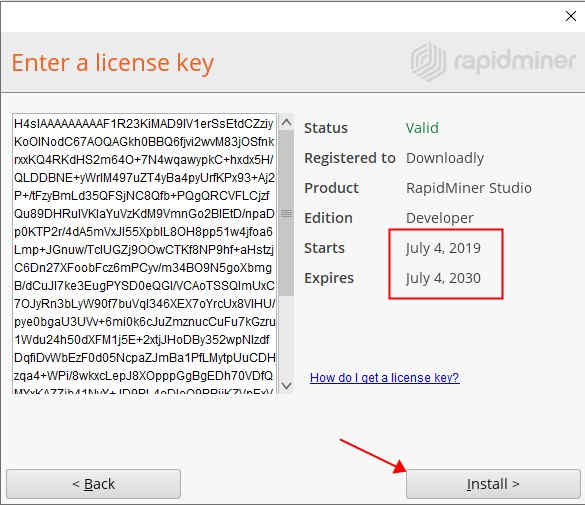The width and height of the screenshot is (585, 505).
Task: Go back with the Back button
Action: pos(93,484)
